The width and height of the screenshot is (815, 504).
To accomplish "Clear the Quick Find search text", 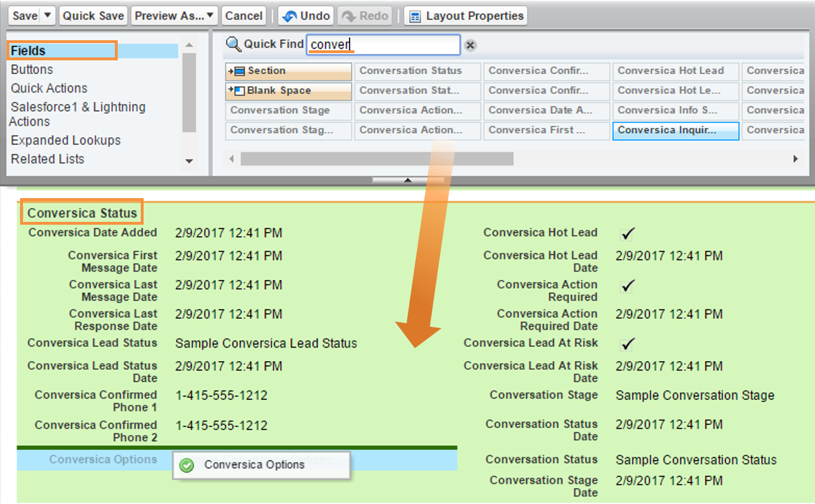I will pos(470,45).
